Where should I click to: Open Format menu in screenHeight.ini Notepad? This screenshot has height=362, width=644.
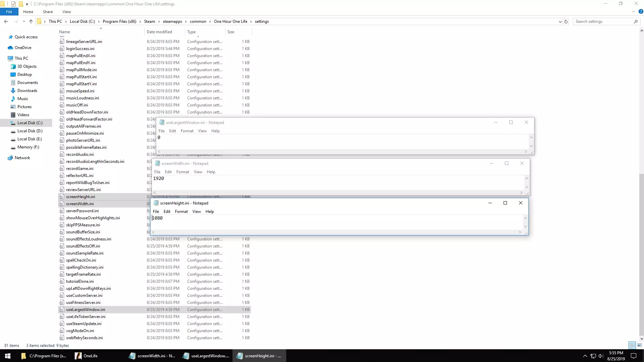[181, 212]
